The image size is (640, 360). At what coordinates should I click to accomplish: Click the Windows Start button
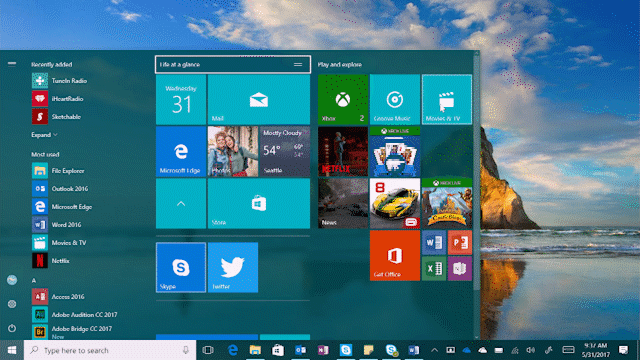coord(12,350)
